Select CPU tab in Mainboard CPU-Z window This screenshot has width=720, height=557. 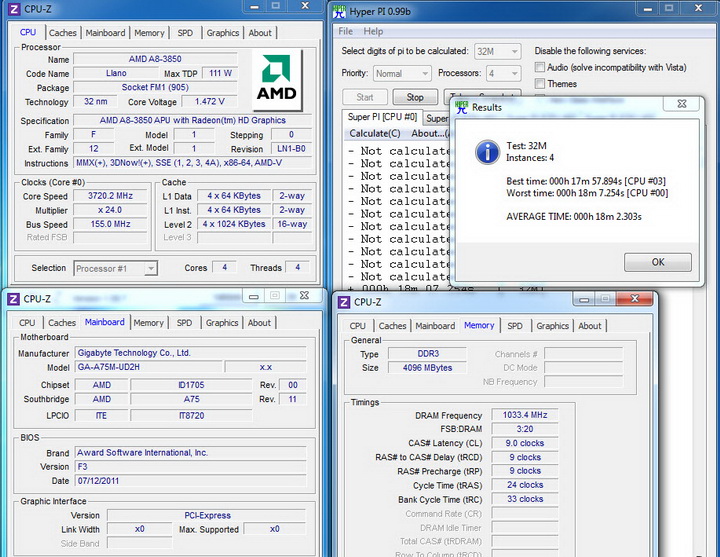[27, 323]
